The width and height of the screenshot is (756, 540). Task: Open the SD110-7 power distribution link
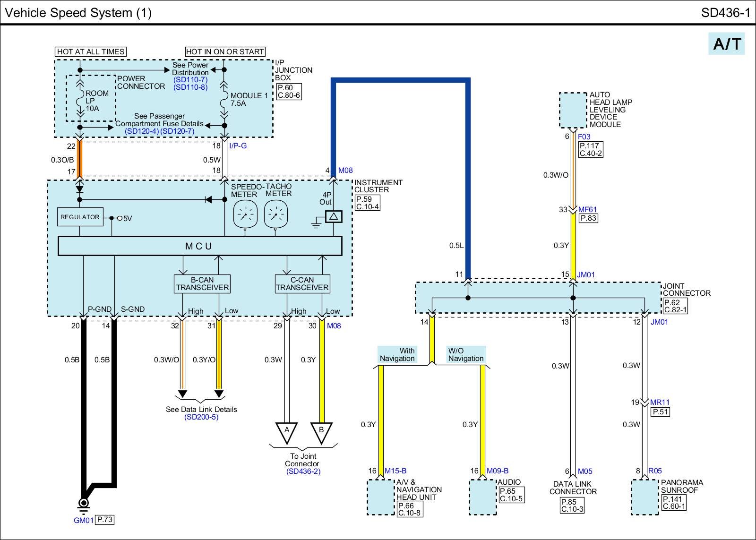[x=190, y=80]
